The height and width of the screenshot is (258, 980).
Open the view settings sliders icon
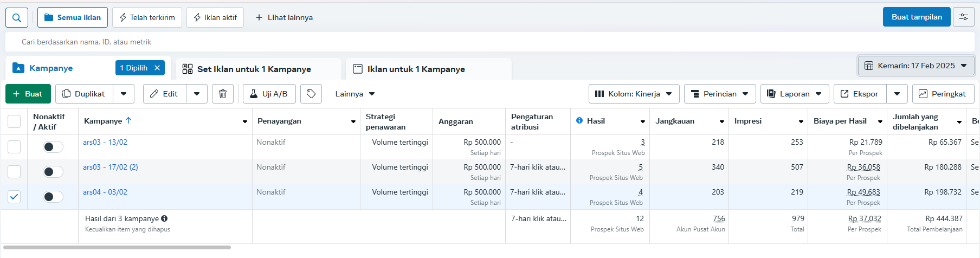coord(964,17)
